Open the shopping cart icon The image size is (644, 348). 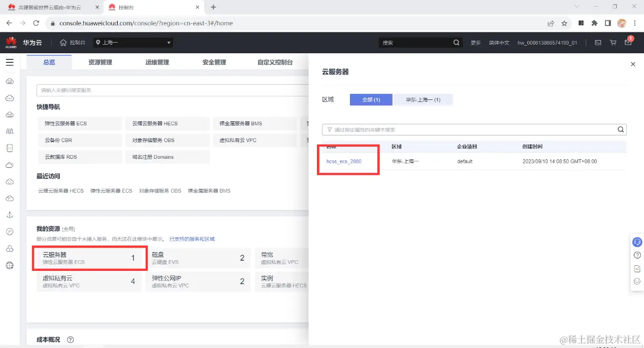tap(613, 43)
